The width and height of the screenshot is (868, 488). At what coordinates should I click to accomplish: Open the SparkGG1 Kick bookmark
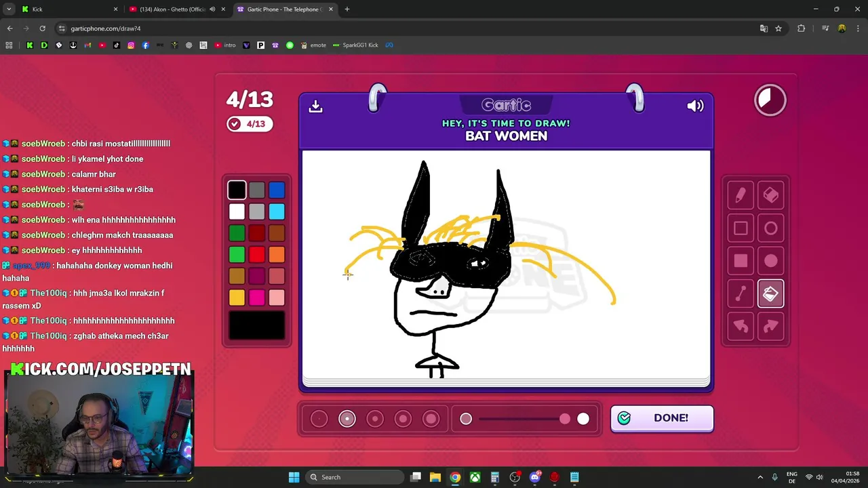(x=355, y=45)
